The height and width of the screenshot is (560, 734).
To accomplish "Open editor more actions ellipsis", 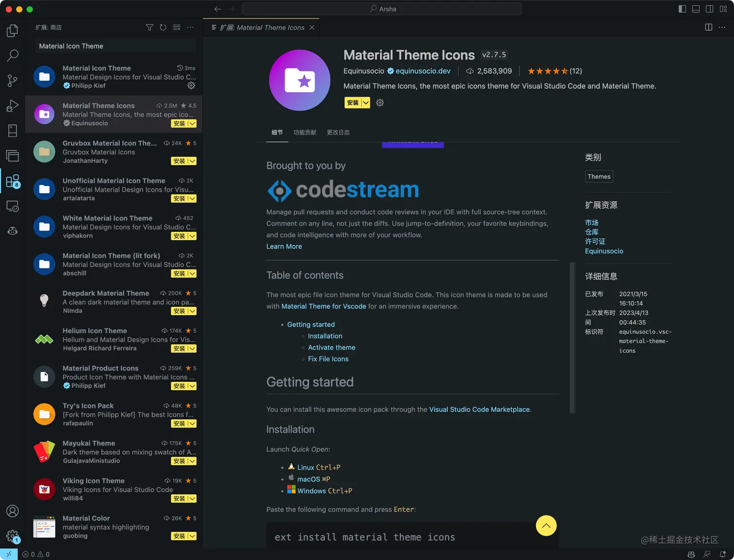I will pyautogui.click(x=722, y=27).
